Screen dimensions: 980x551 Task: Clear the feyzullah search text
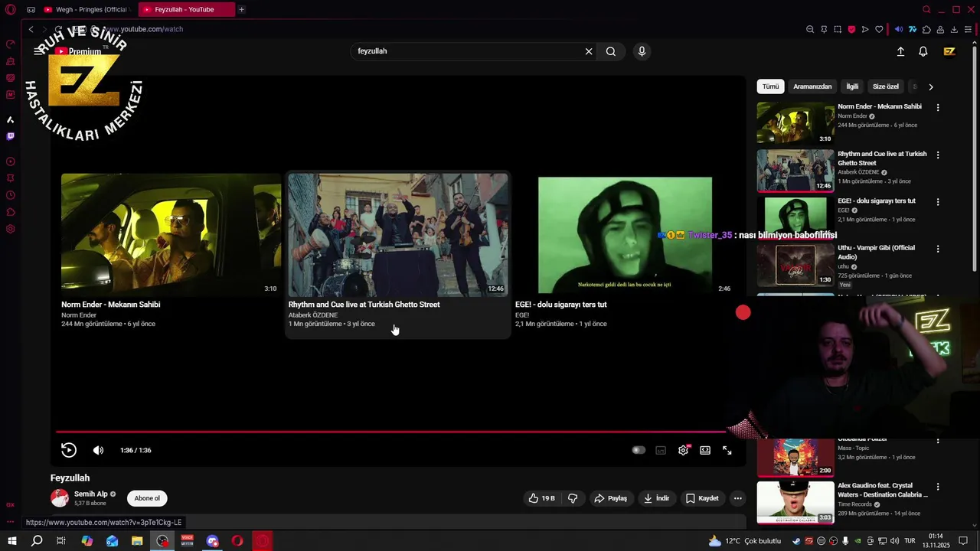tap(589, 51)
